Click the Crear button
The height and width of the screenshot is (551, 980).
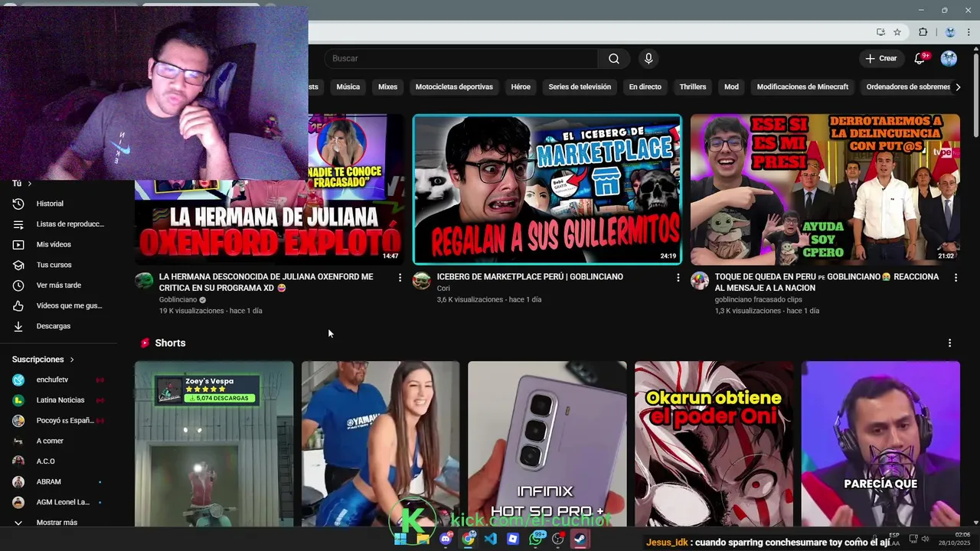coord(880,59)
